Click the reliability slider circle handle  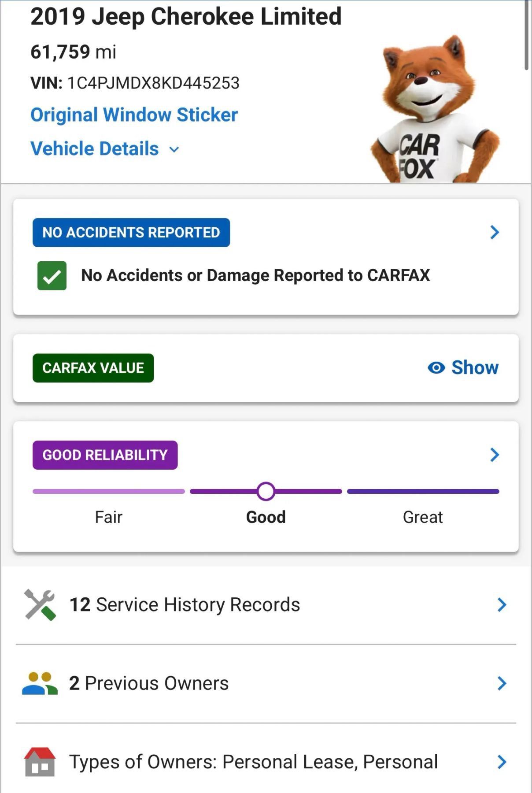(266, 491)
